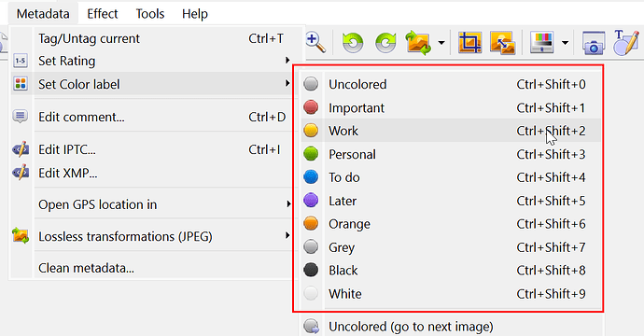Image resolution: width=644 pixels, height=336 pixels.
Task: Select the Crop tool icon
Action: click(x=469, y=42)
